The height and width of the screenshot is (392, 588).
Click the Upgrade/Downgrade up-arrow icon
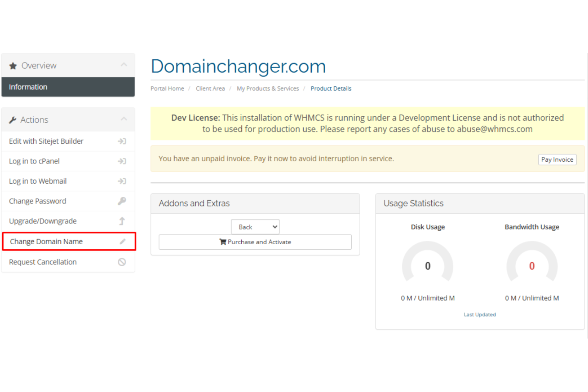click(122, 221)
